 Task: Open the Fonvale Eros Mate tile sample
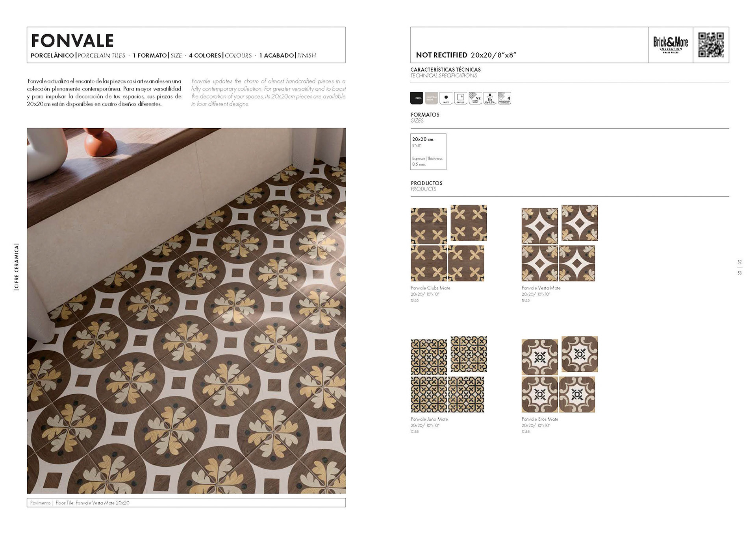[560, 374]
